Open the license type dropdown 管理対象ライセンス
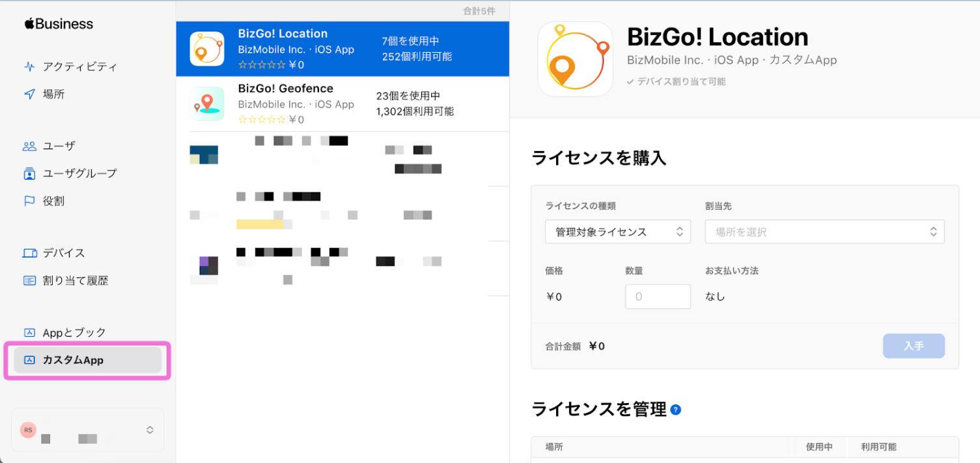 tap(617, 232)
